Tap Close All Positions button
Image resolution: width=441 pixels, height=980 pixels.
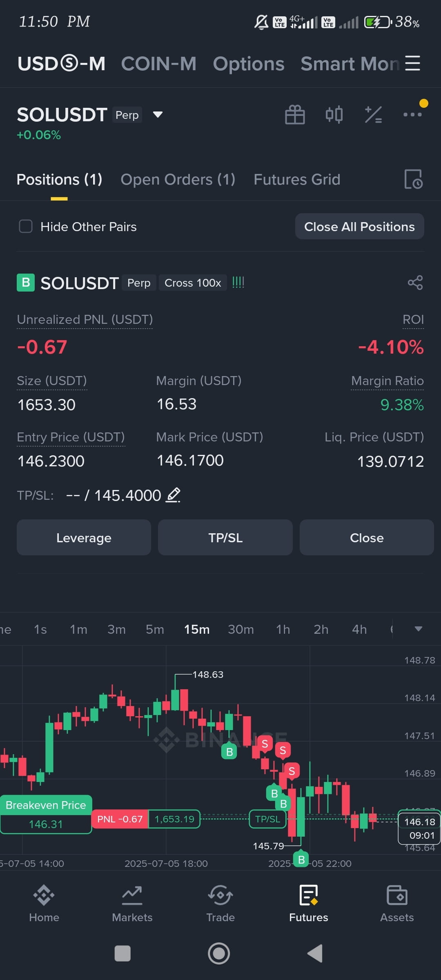click(x=359, y=226)
